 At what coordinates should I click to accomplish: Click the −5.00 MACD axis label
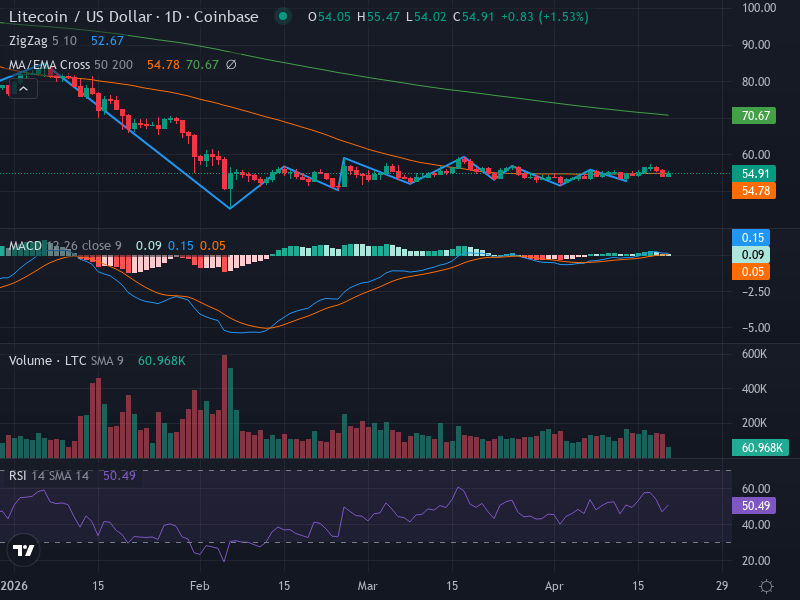click(756, 328)
